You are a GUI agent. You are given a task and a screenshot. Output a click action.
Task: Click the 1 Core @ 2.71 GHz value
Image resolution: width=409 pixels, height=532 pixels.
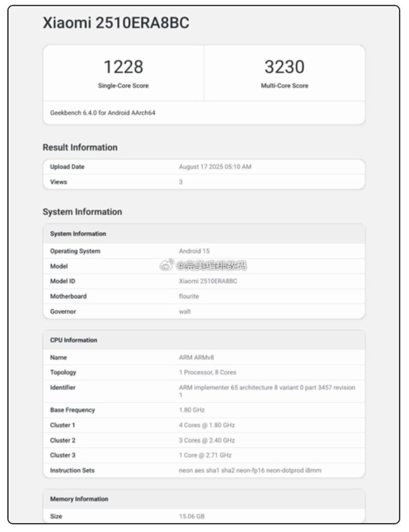[206, 455]
